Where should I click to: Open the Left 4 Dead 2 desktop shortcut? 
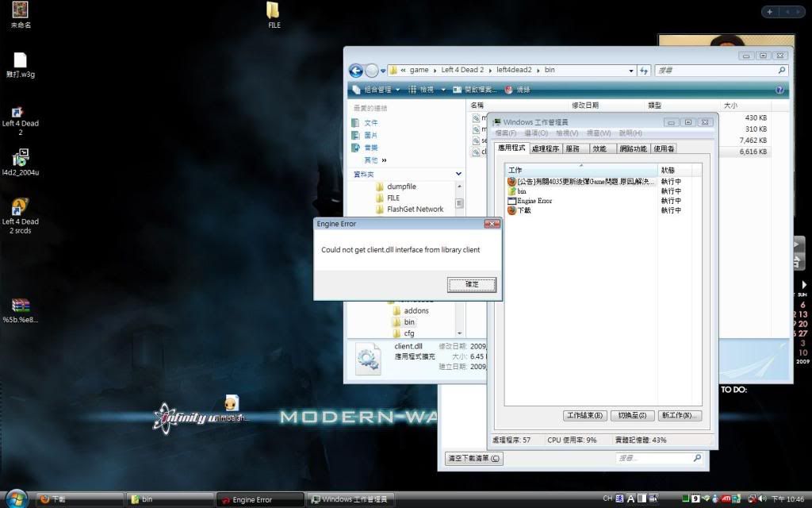20,114
